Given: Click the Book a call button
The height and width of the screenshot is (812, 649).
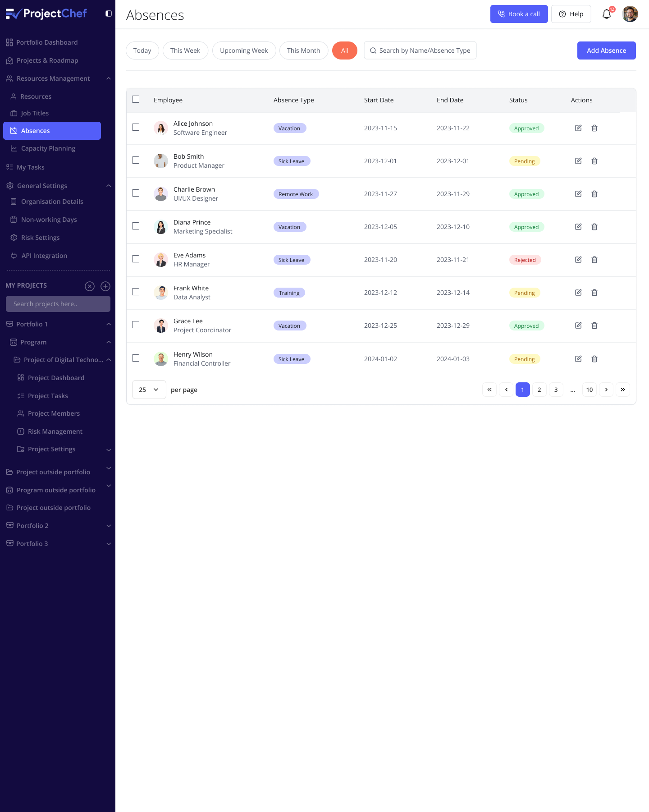Looking at the screenshot, I should point(519,14).
